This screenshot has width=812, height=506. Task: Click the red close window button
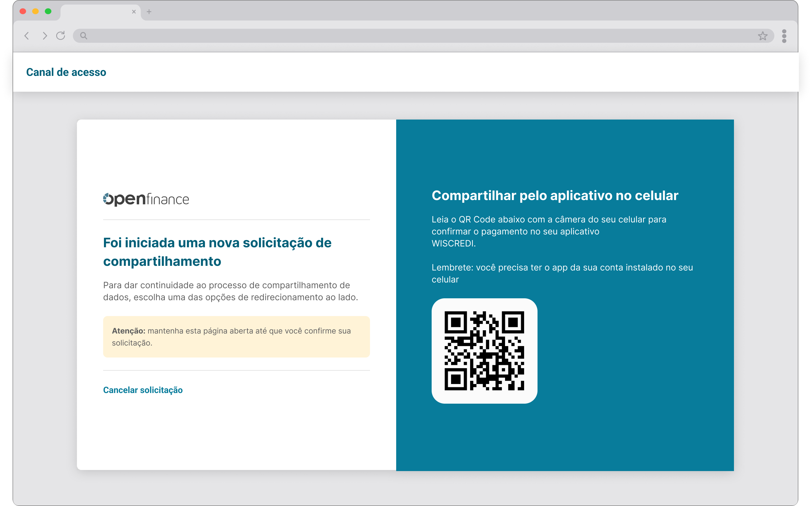tap(23, 11)
